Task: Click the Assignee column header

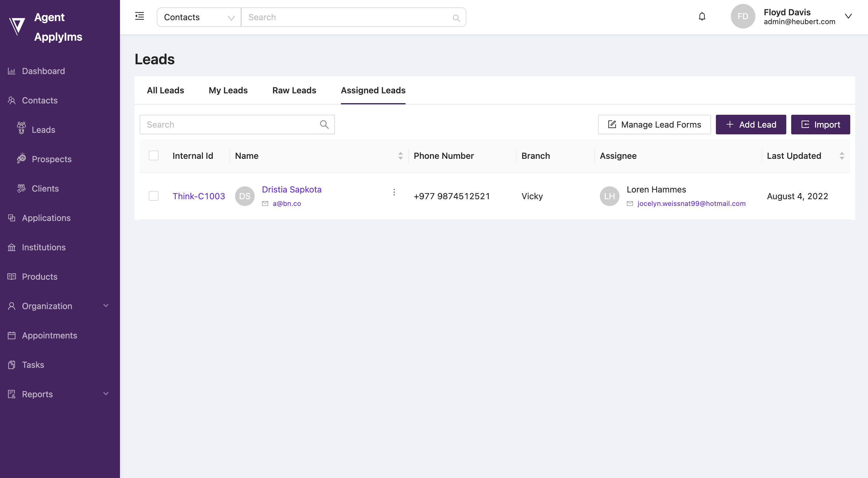Action: [618, 156]
